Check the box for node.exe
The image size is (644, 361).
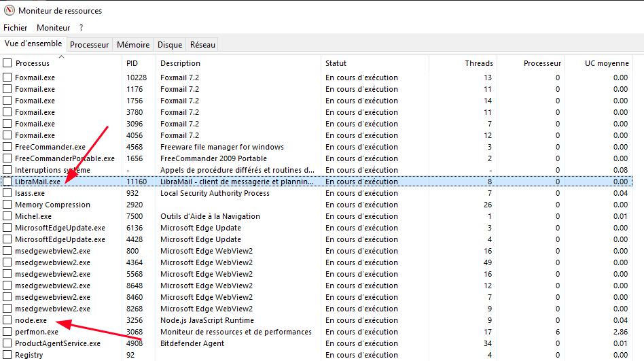click(x=7, y=320)
